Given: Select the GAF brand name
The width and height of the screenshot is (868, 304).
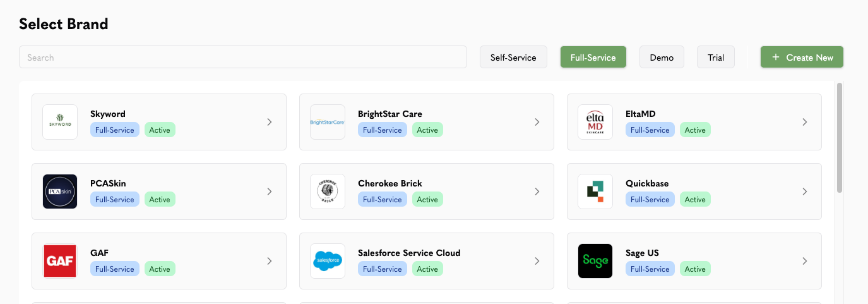Looking at the screenshot, I should [100, 253].
